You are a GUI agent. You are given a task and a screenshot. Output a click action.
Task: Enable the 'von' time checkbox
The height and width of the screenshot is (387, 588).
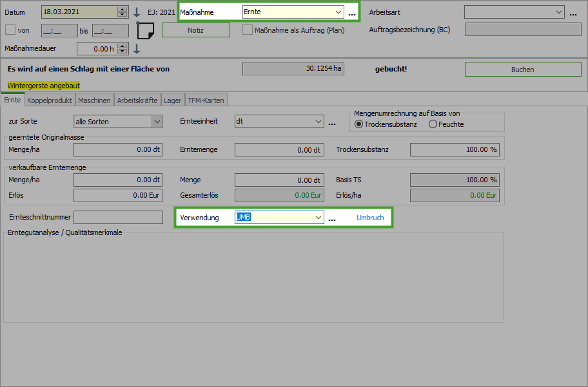[x=10, y=30]
